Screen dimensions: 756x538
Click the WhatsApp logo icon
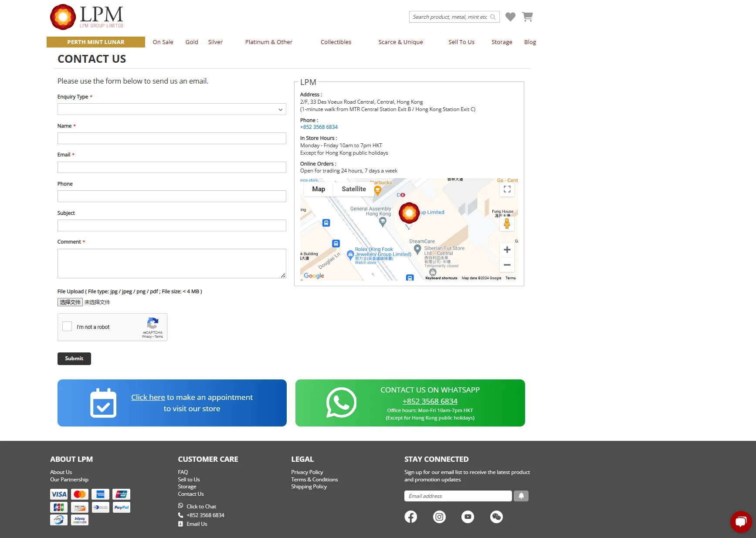341,403
